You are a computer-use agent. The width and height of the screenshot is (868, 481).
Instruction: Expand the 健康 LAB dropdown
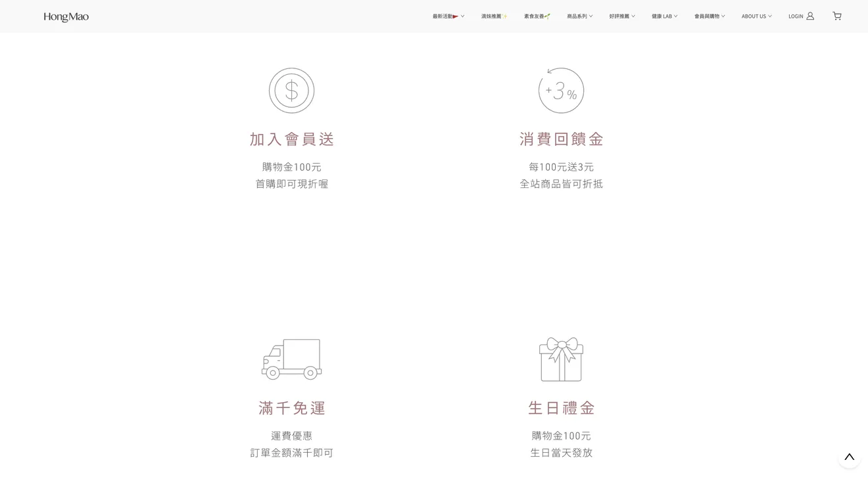point(665,16)
